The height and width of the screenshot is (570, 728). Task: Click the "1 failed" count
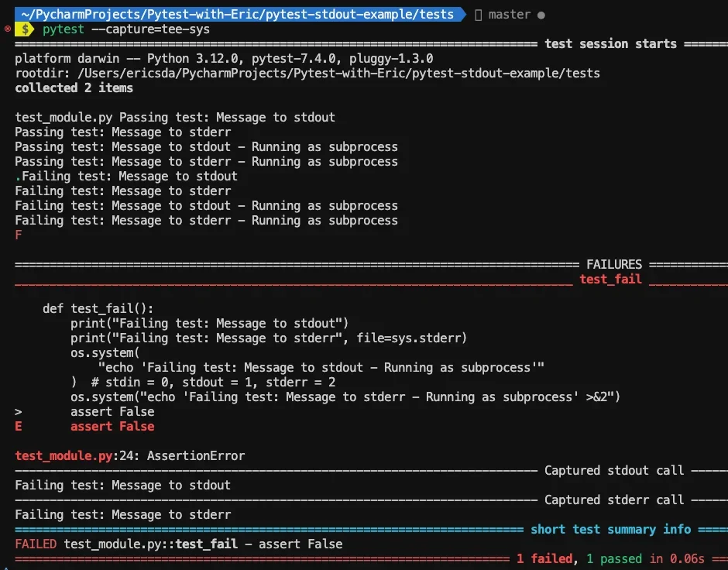click(x=544, y=558)
